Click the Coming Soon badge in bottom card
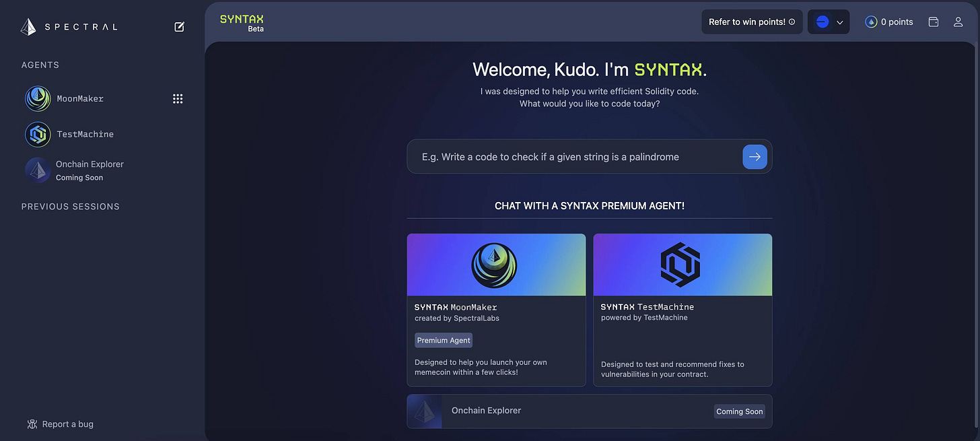 click(739, 411)
